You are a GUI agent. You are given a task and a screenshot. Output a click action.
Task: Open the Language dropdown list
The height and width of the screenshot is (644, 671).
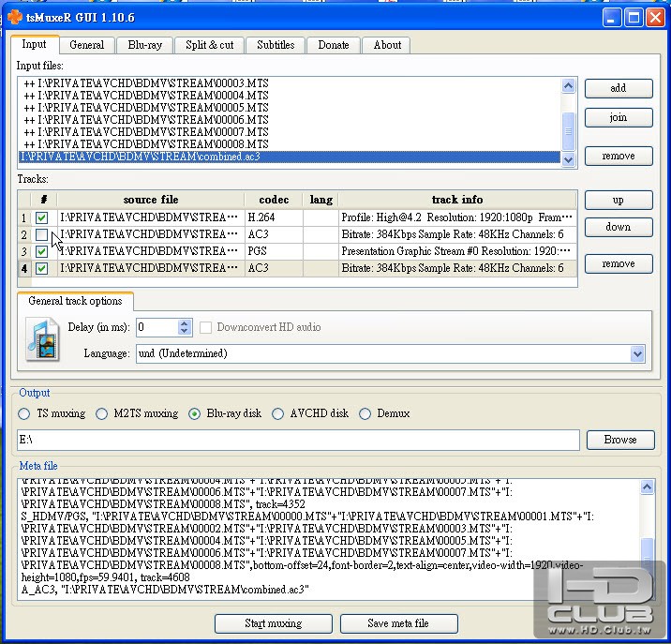click(637, 354)
